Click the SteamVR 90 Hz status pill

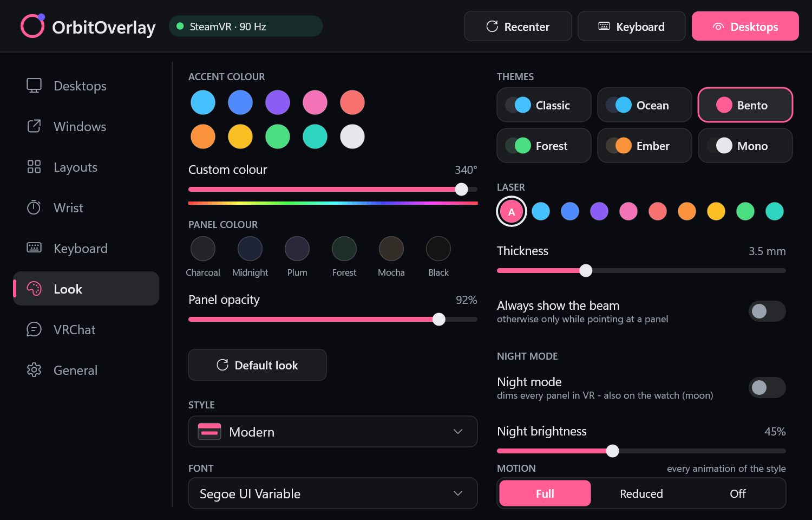(246, 26)
